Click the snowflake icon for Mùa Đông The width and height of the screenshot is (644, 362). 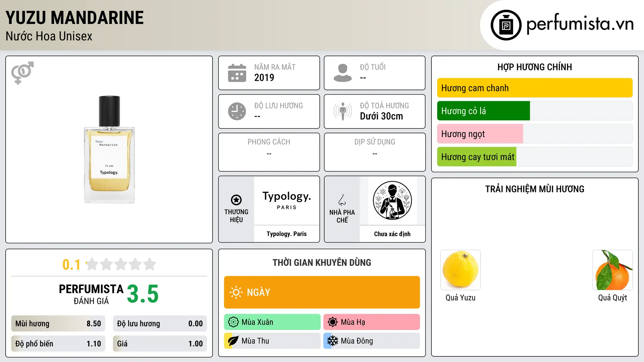pos(332,341)
